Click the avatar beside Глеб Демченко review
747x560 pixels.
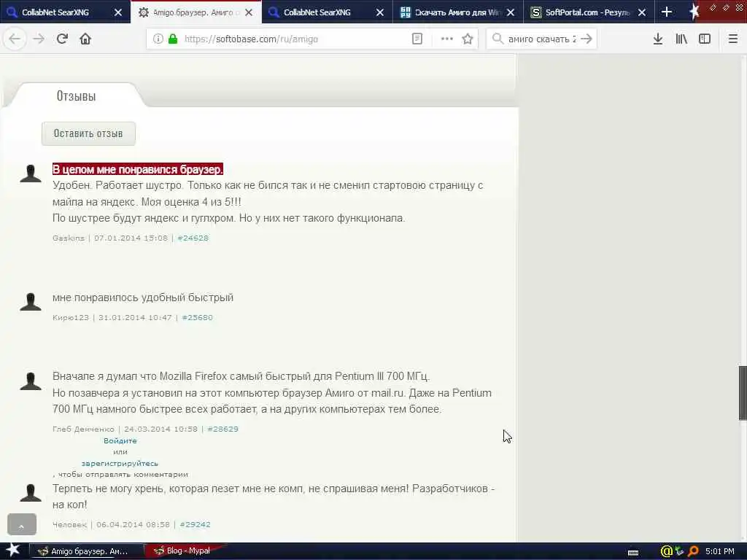point(31,381)
